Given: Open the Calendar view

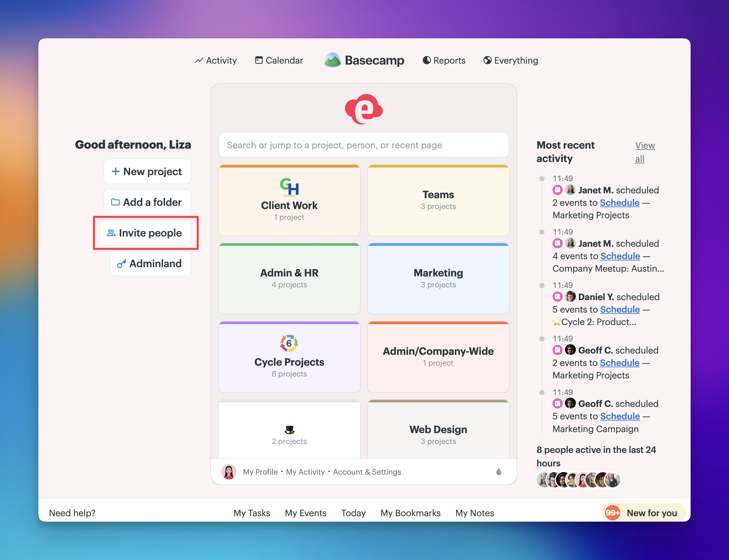Looking at the screenshot, I should pyautogui.click(x=279, y=60).
